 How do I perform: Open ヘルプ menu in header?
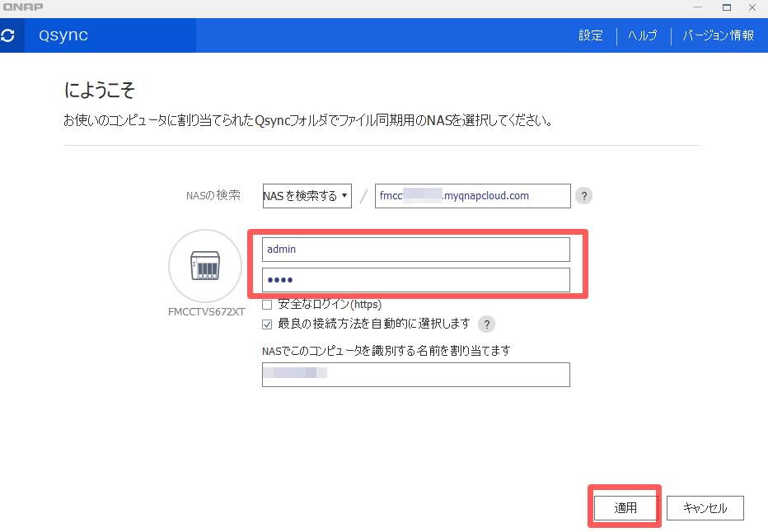(643, 35)
